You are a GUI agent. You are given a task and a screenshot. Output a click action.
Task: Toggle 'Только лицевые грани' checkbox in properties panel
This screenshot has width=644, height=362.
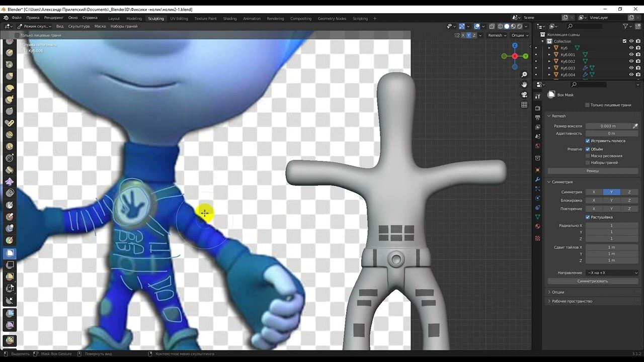pyautogui.click(x=587, y=105)
